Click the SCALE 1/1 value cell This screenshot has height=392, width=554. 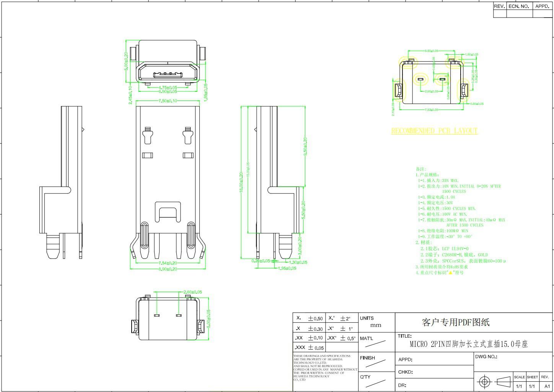(519, 386)
